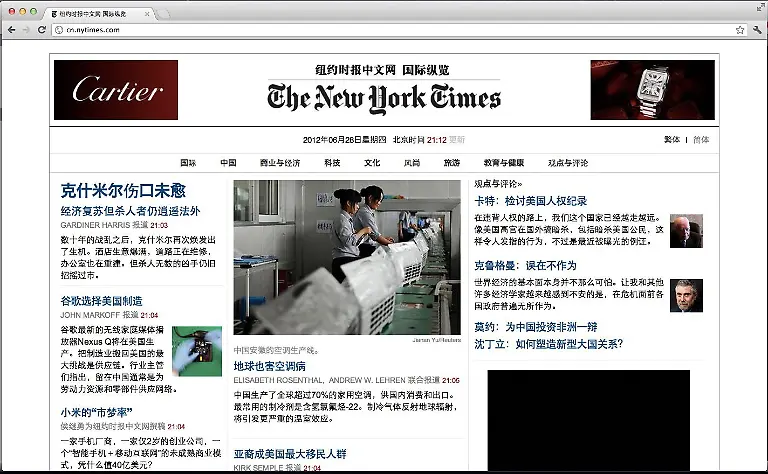The height and width of the screenshot is (474, 768).
Task: Click the 2012年06月28日星期四 date text
Action: [344, 140]
